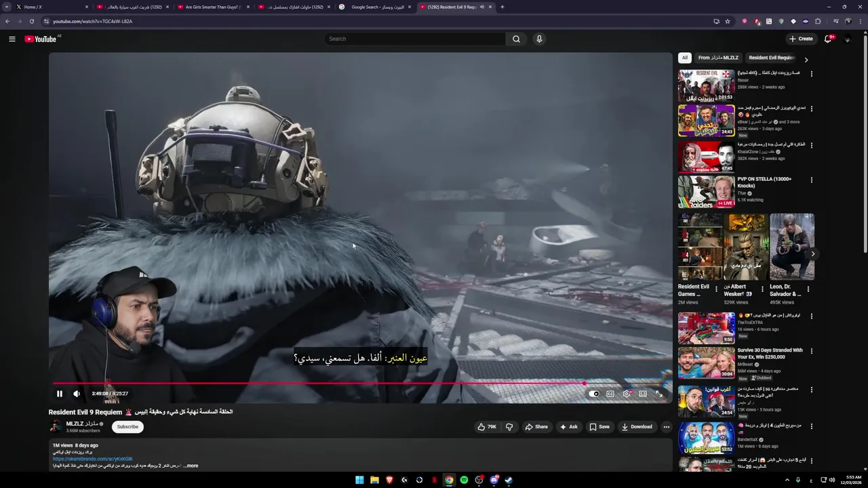Mute the video volume

click(x=77, y=394)
